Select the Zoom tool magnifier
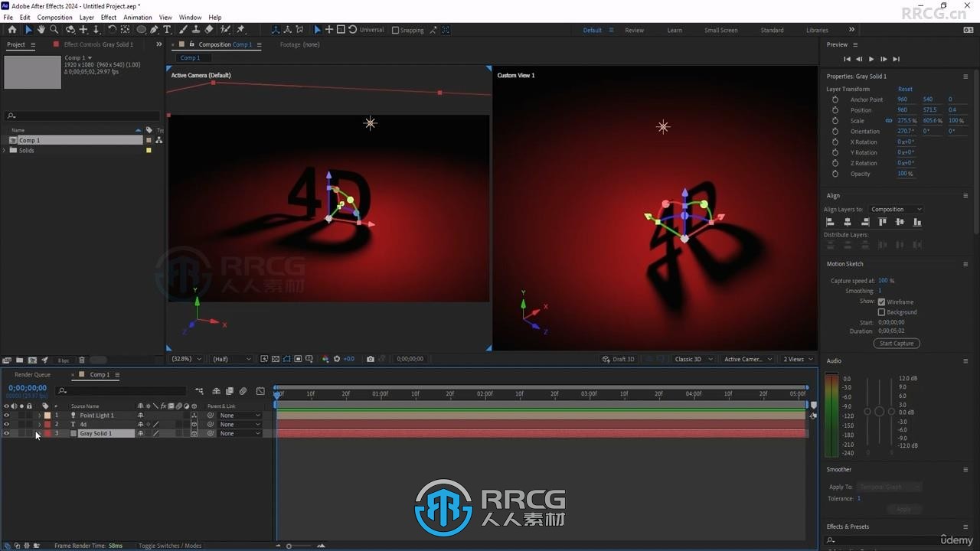Viewport: 980px width, 551px height. tap(54, 30)
